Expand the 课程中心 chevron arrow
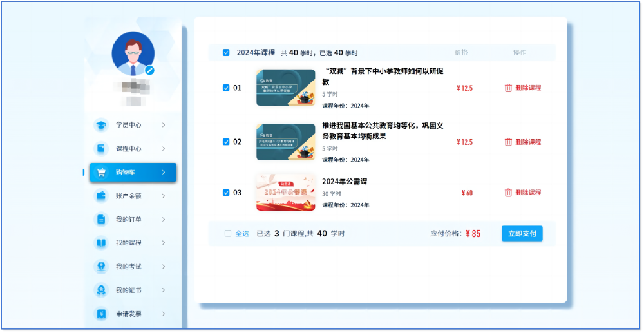Screen dimensions: 644x333 coord(164,149)
